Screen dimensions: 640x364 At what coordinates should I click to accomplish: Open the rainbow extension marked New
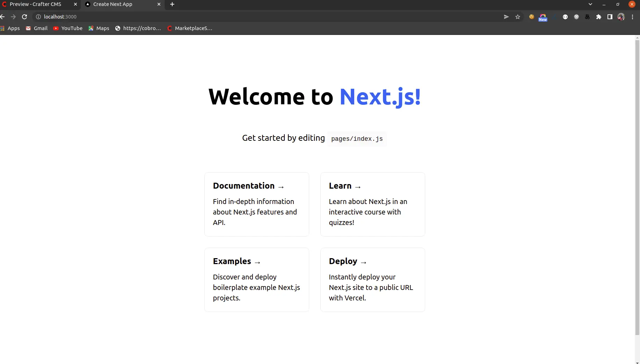click(x=543, y=17)
